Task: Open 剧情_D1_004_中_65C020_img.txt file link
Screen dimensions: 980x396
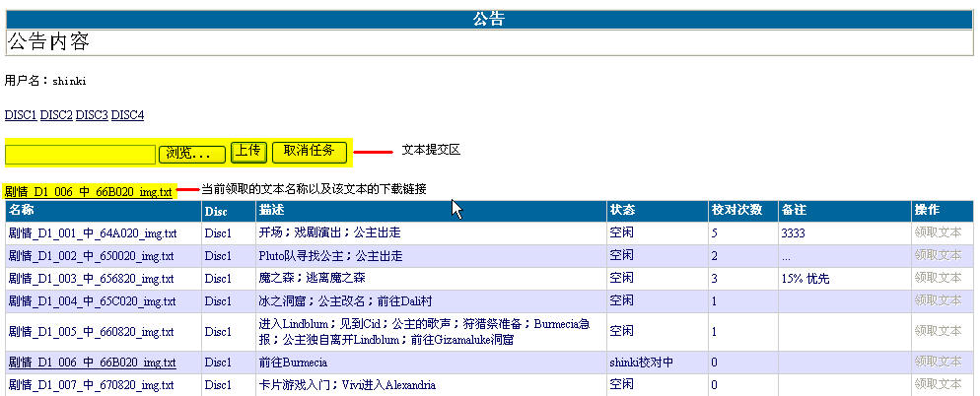Action: click(x=92, y=301)
